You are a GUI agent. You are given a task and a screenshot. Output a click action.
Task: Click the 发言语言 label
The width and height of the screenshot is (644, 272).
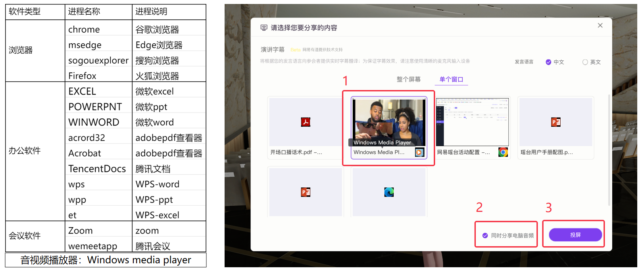coord(524,62)
